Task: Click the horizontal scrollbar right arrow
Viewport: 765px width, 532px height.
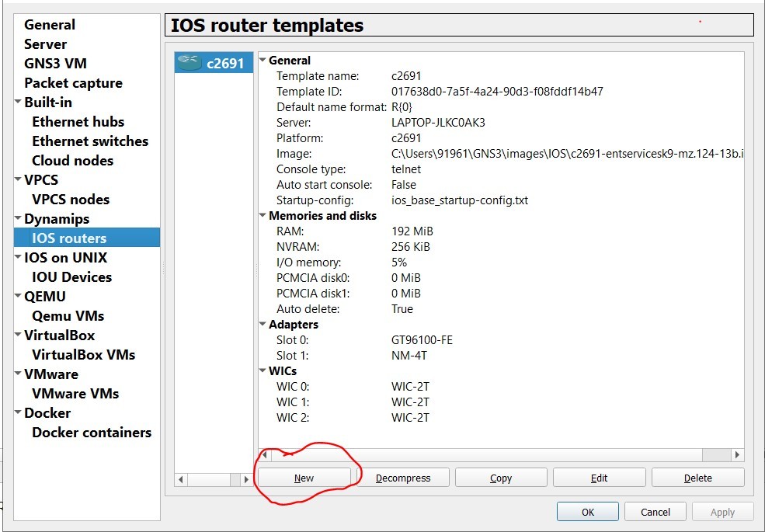Action: pos(736,454)
